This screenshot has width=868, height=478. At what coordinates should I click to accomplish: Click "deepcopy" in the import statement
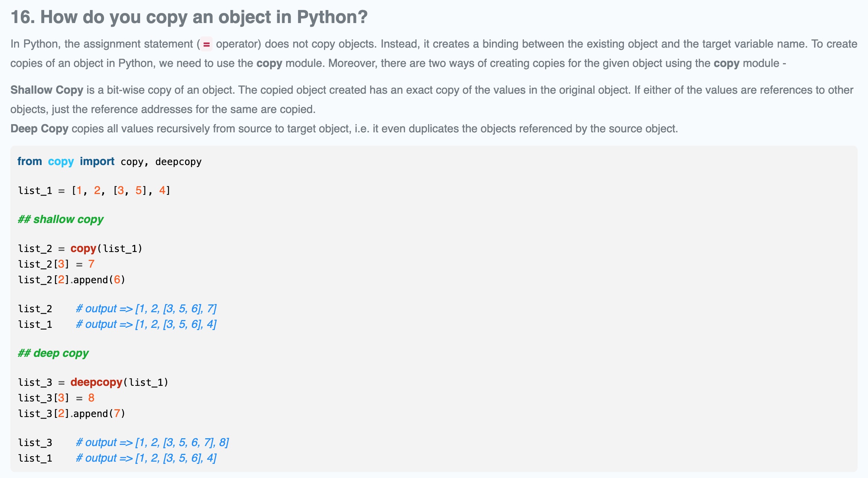point(178,162)
